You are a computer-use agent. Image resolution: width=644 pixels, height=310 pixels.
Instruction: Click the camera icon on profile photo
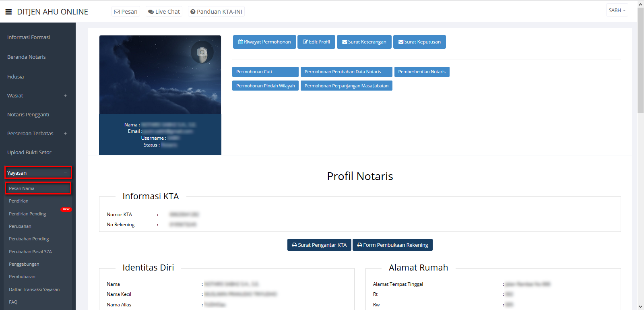202,52
